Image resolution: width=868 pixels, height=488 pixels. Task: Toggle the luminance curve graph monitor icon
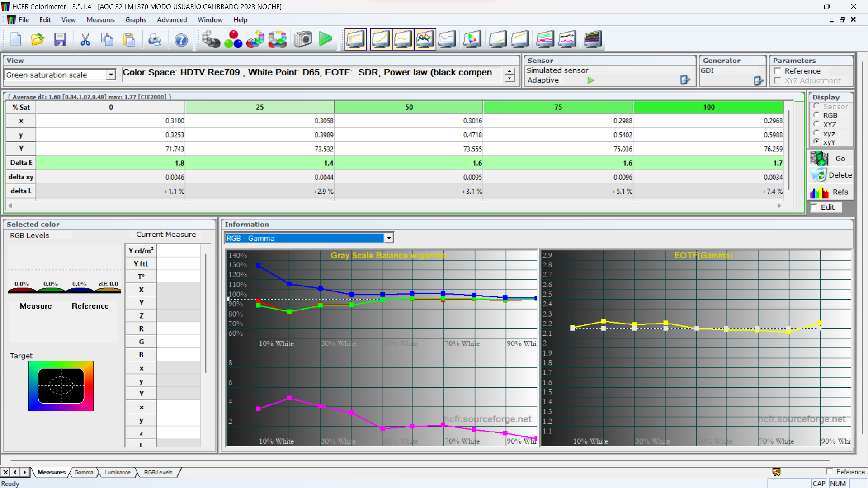[x=381, y=39]
